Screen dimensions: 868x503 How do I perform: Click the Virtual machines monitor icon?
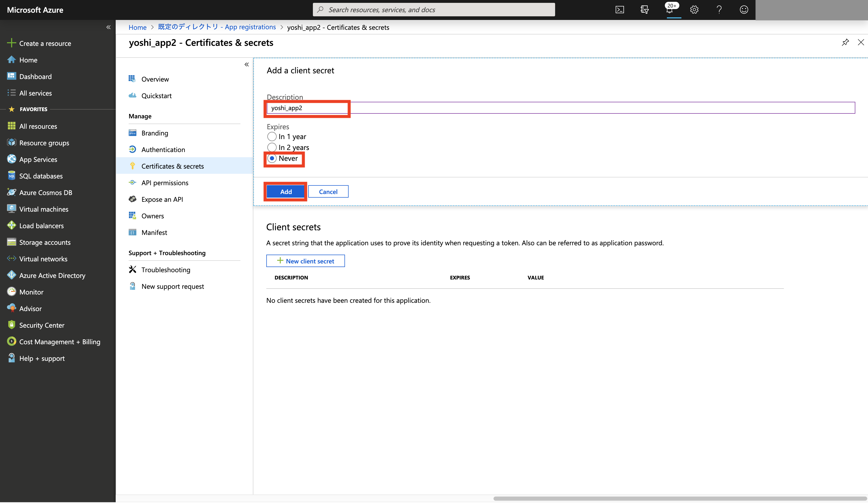pyautogui.click(x=11, y=209)
